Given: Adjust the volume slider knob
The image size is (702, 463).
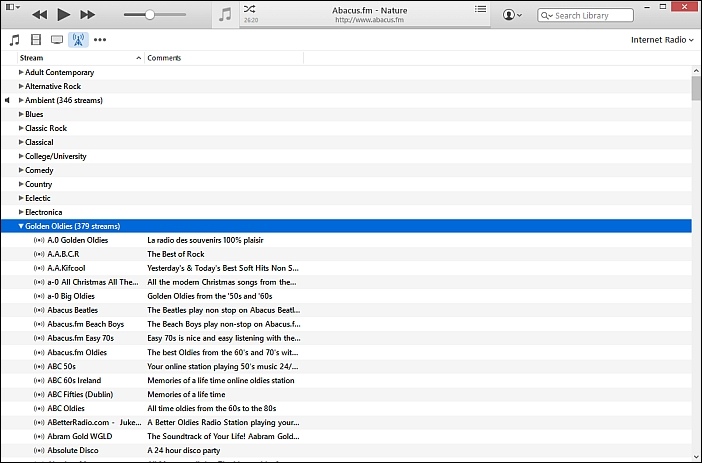Looking at the screenshot, I should pyautogui.click(x=150, y=15).
